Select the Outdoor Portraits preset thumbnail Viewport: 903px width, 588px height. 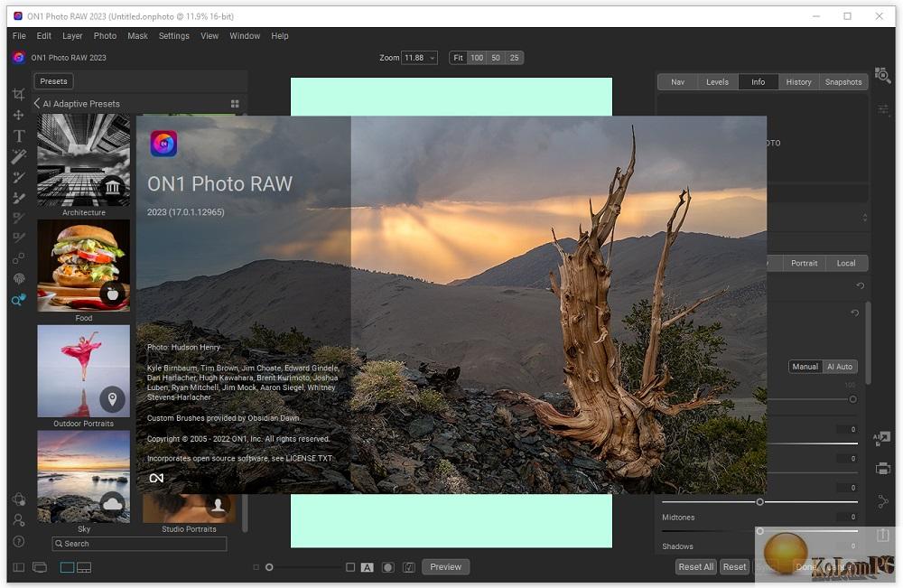[x=83, y=371]
